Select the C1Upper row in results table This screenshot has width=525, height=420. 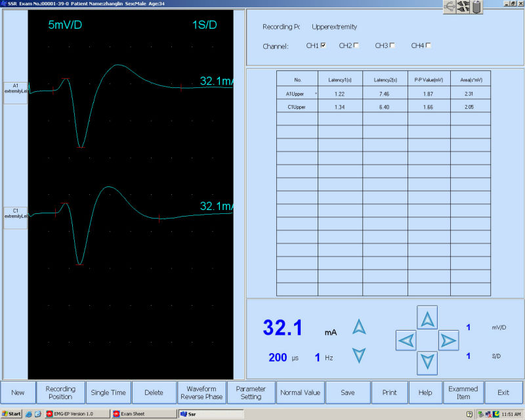[x=384, y=107]
